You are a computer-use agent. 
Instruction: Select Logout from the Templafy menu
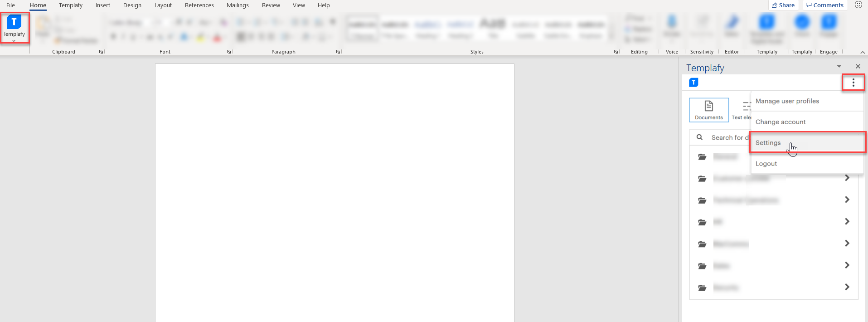tap(807, 164)
